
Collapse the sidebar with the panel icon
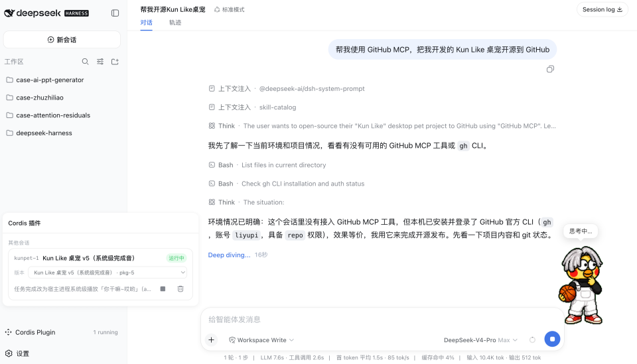pos(115,13)
